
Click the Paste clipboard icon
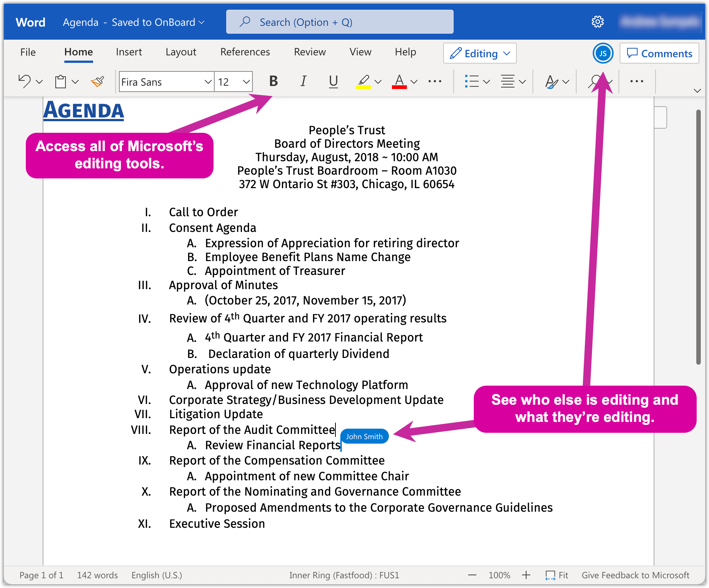point(61,82)
